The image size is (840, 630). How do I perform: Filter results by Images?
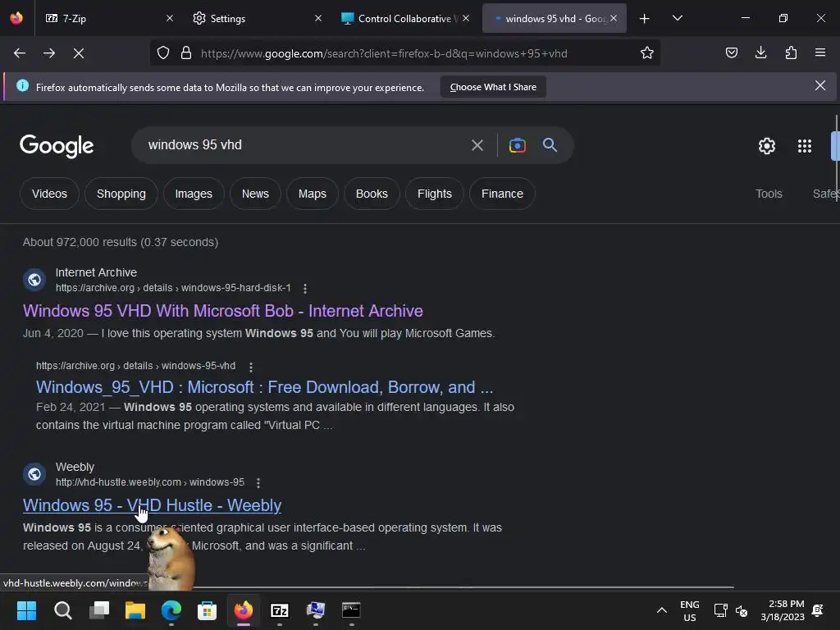(x=194, y=194)
